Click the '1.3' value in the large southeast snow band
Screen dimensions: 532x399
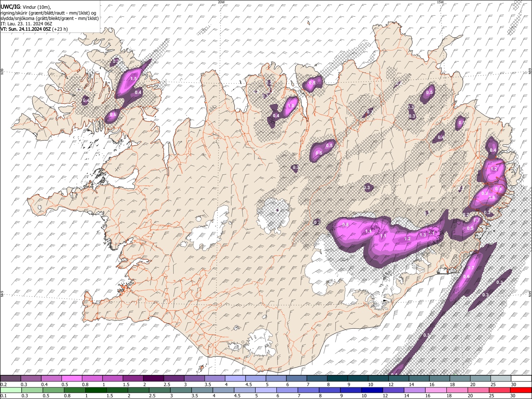[x=423, y=235]
